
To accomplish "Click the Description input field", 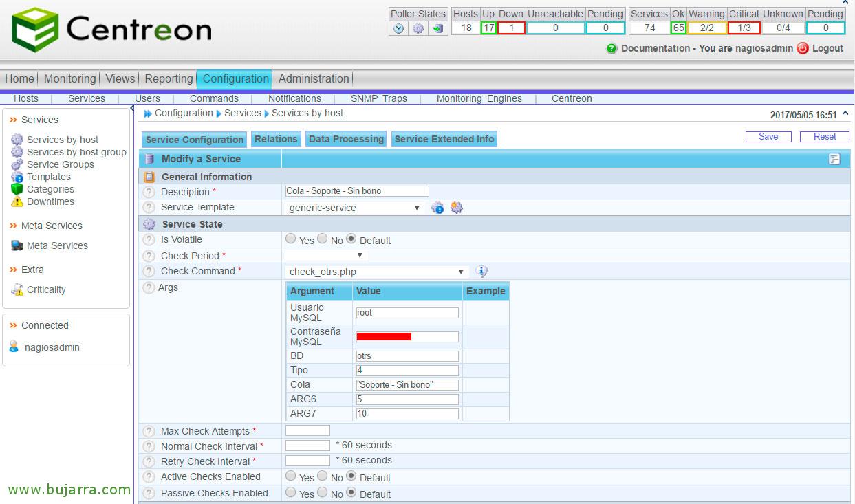I will 357,191.
